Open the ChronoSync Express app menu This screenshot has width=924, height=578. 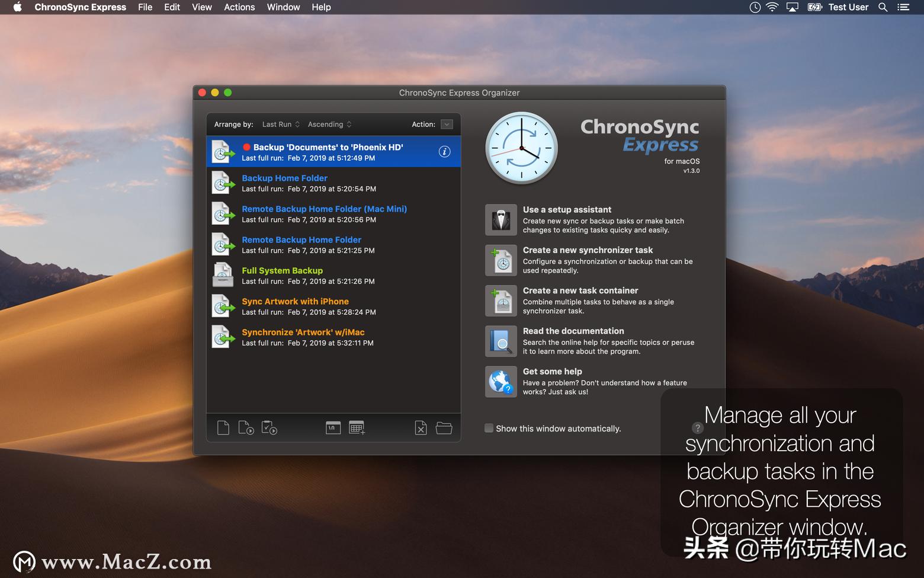[x=81, y=7]
